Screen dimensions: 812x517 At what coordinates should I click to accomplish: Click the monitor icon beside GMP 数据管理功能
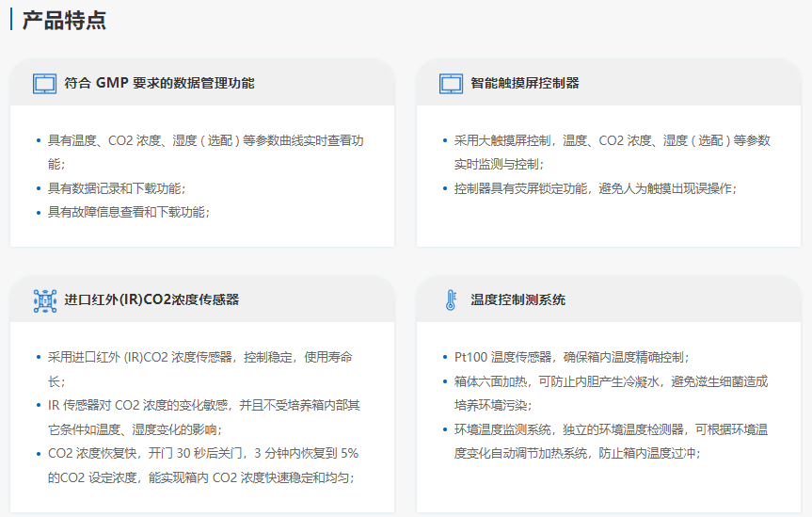pos(44,83)
